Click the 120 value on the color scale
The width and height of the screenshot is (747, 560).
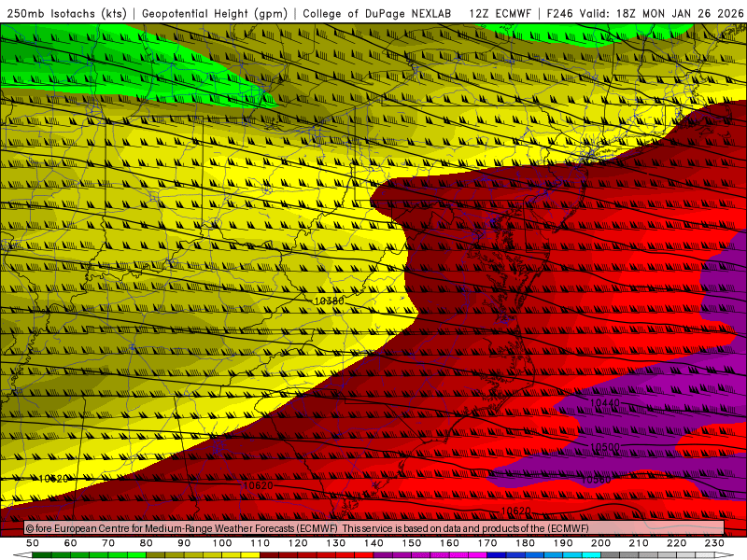[298, 543]
